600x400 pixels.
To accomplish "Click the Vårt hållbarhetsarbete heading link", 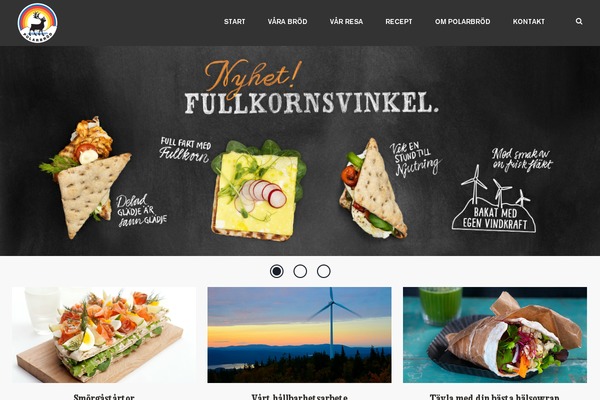I will pos(299,397).
